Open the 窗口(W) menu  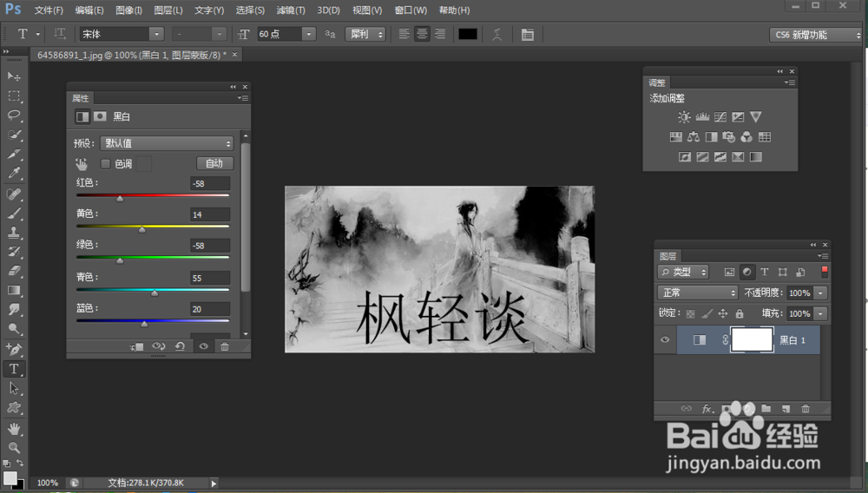[x=411, y=10]
